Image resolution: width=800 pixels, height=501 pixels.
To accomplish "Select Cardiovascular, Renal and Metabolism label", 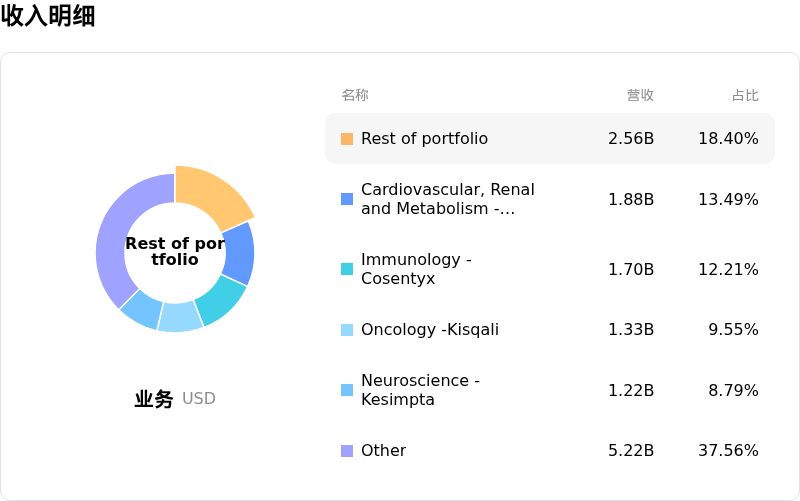I will 447,199.
